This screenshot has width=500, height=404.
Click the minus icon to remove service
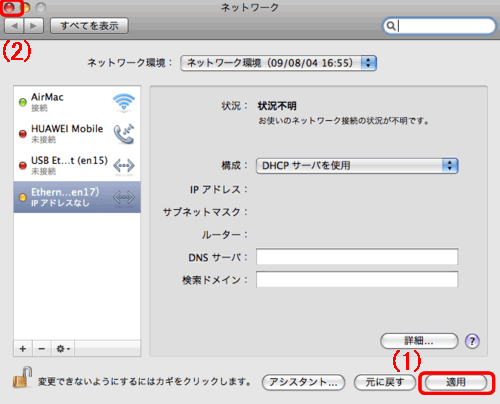pos(42,349)
